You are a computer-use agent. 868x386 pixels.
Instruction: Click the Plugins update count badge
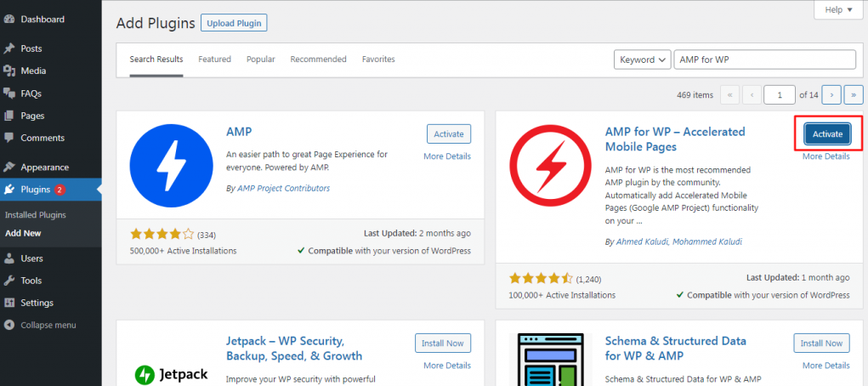(x=60, y=190)
